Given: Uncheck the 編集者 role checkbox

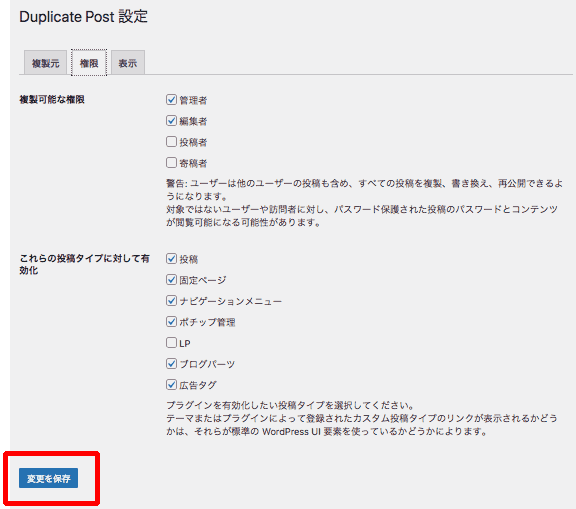Looking at the screenshot, I should [171, 120].
